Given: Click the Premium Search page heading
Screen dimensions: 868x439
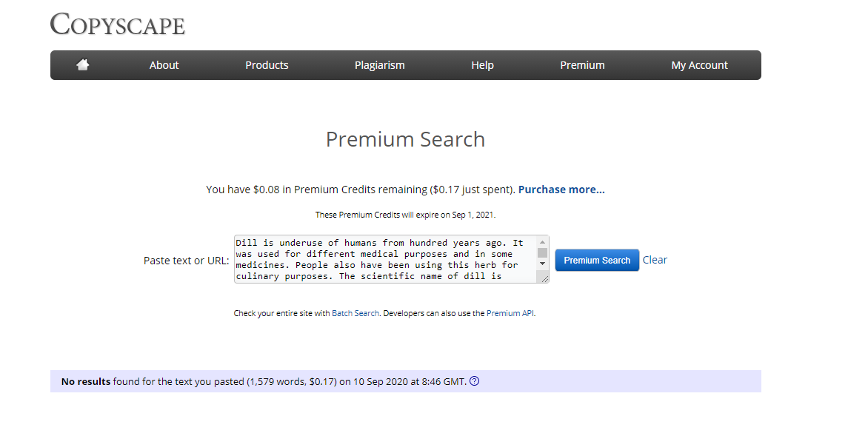Looking at the screenshot, I should tap(405, 139).
